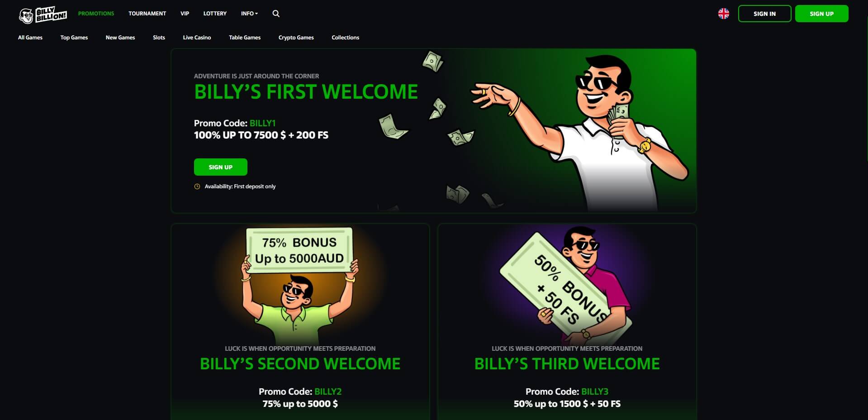Expand the INFO dropdown menu
The width and height of the screenshot is (868, 420).
click(250, 14)
